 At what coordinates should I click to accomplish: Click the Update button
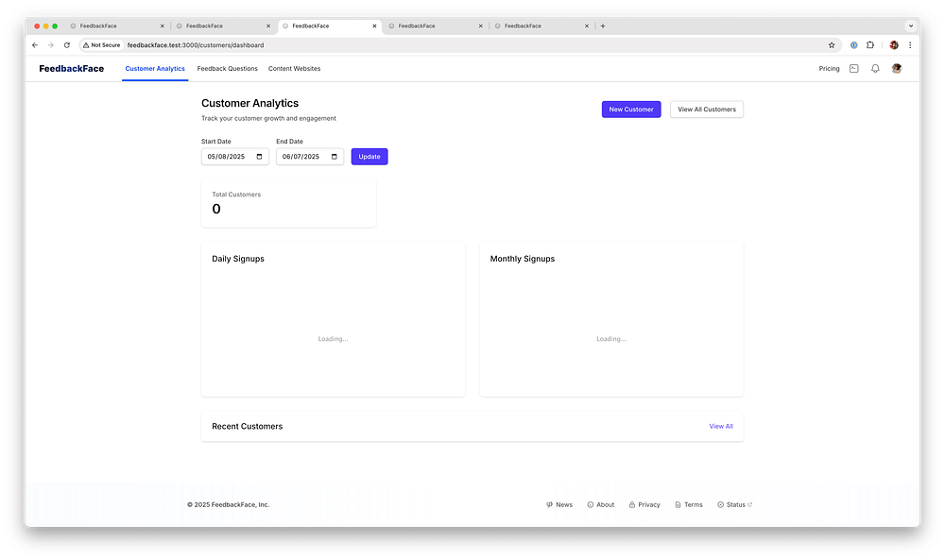coord(369,157)
